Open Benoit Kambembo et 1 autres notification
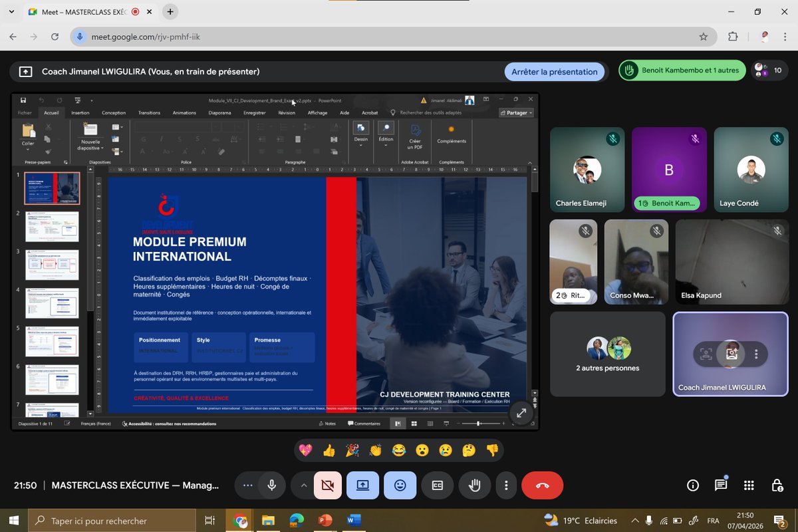The height and width of the screenshot is (532, 798). (x=682, y=69)
